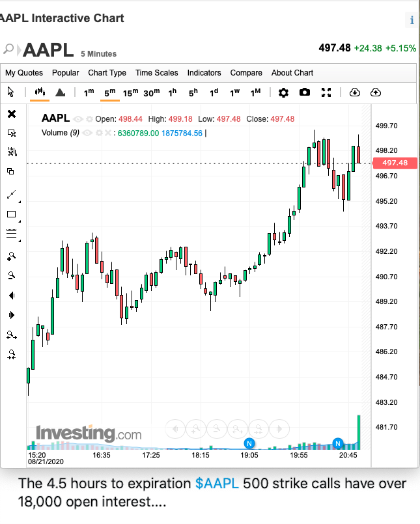
Task: Click the 15:20 time axis label
Action: click(x=36, y=455)
